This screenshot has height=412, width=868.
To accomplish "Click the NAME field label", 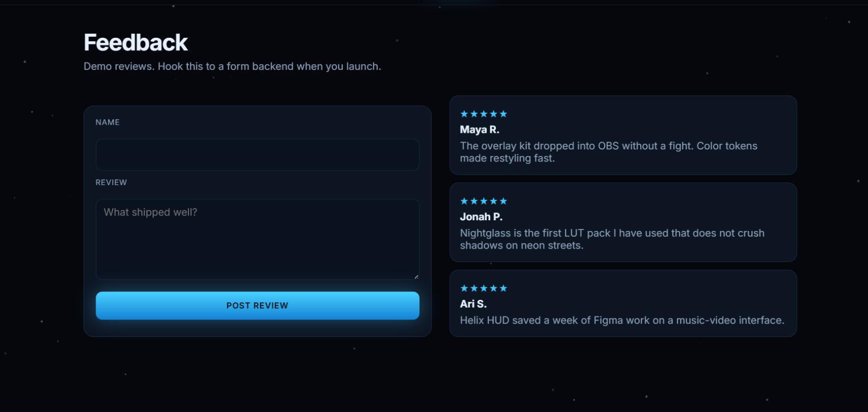I will pos(107,123).
